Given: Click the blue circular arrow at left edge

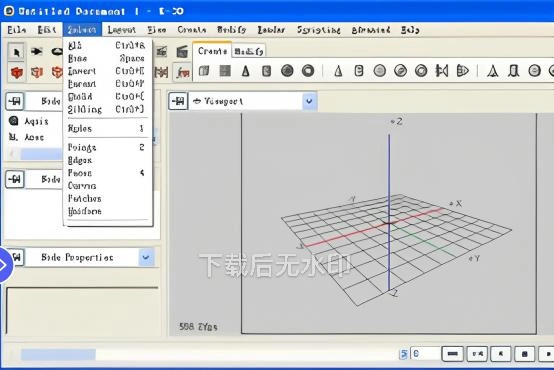Looking at the screenshot, I should pyautogui.click(x=4, y=265).
